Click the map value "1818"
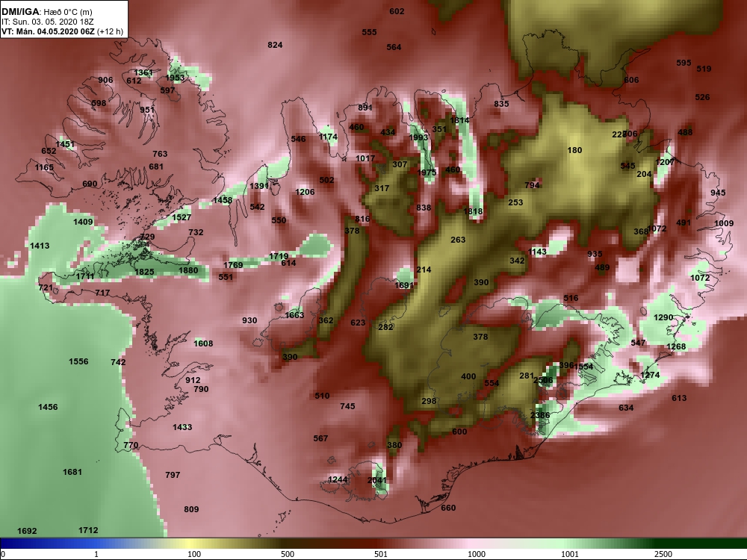747x560 pixels. click(473, 211)
